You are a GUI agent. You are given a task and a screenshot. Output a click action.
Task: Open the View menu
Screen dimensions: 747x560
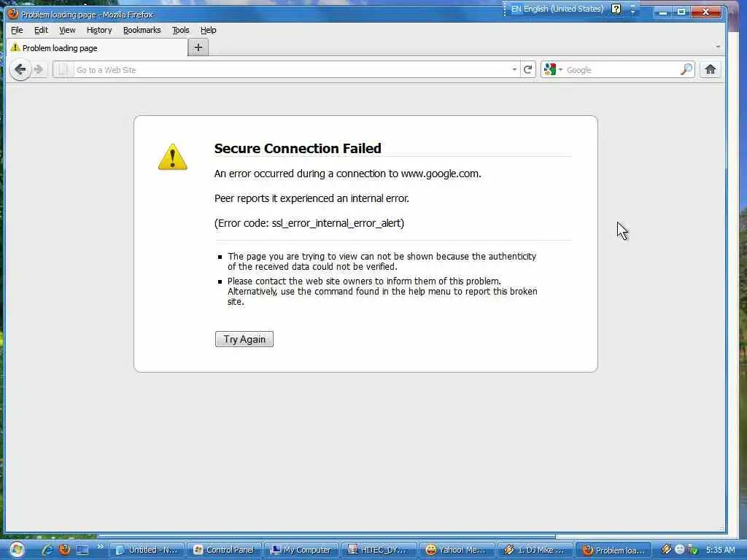tap(67, 30)
